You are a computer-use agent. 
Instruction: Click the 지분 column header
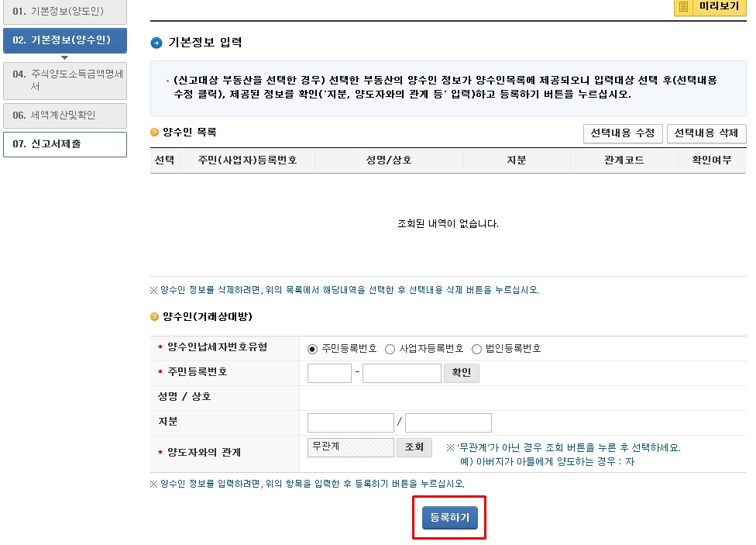517,160
